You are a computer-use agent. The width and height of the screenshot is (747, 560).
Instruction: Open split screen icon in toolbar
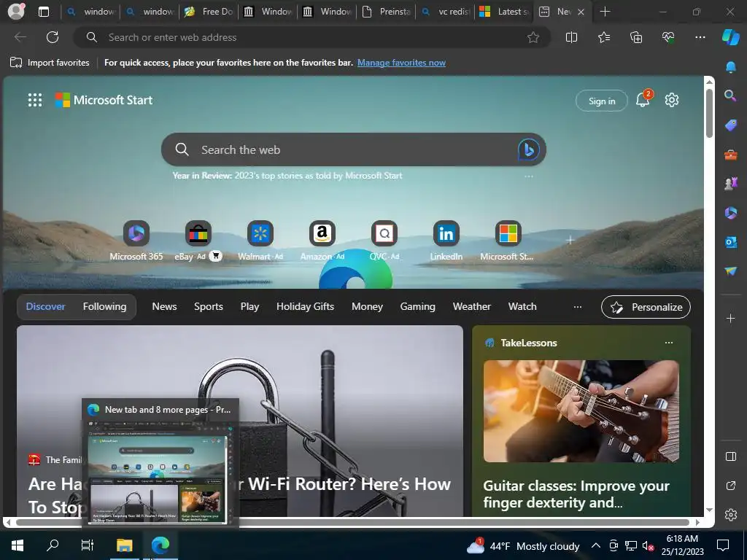coord(571,37)
